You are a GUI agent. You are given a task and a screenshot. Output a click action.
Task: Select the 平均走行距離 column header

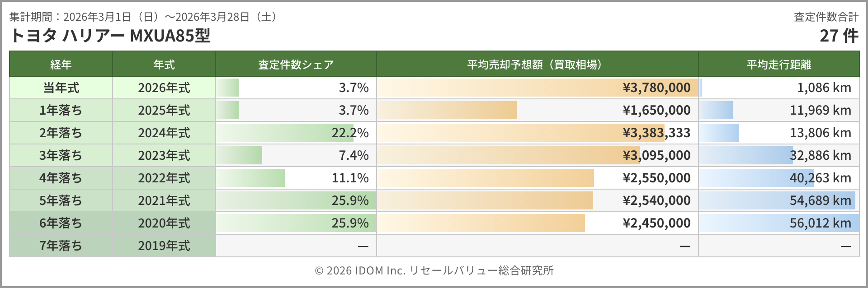(x=778, y=65)
